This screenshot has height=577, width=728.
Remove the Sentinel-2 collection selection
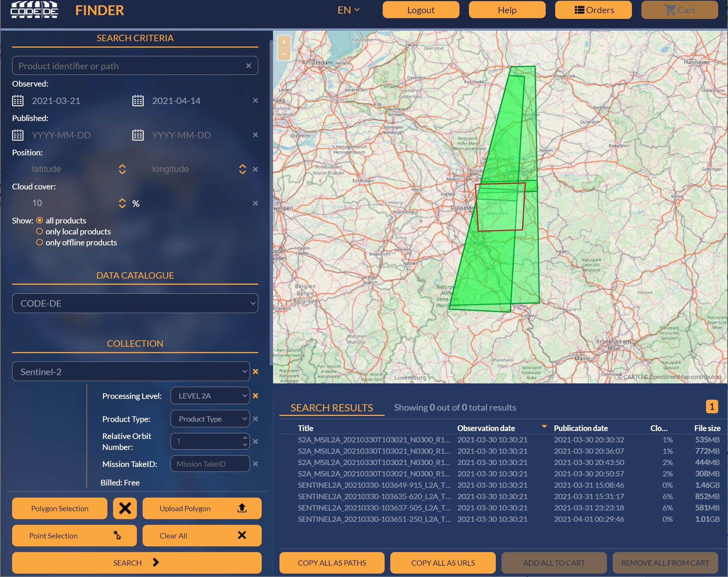pos(255,372)
